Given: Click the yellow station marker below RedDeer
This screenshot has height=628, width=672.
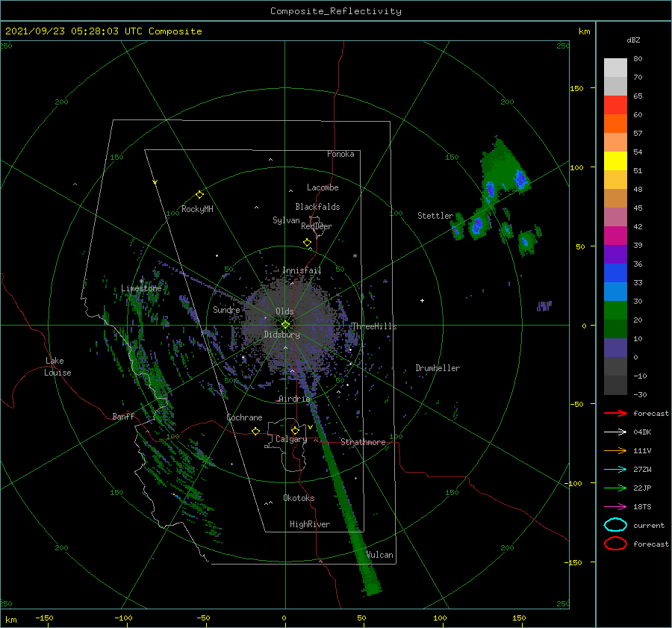Looking at the screenshot, I should click(308, 243).
